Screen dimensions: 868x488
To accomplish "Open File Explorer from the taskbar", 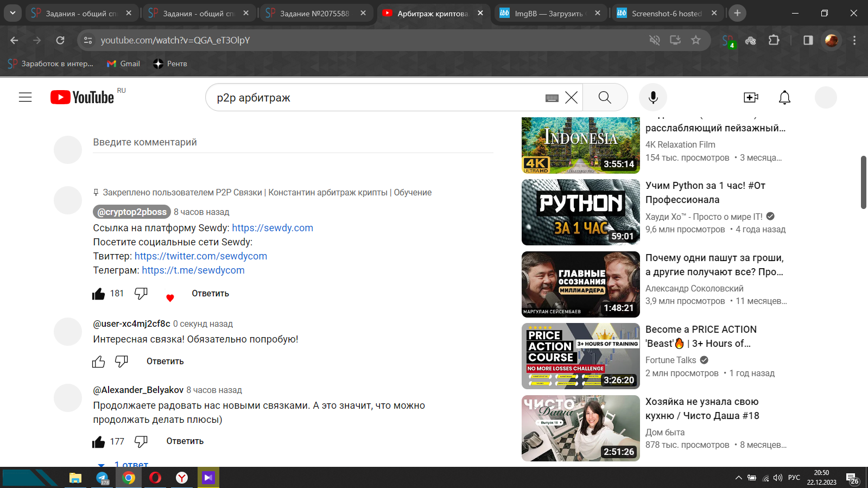I will (x=75, y=478).
